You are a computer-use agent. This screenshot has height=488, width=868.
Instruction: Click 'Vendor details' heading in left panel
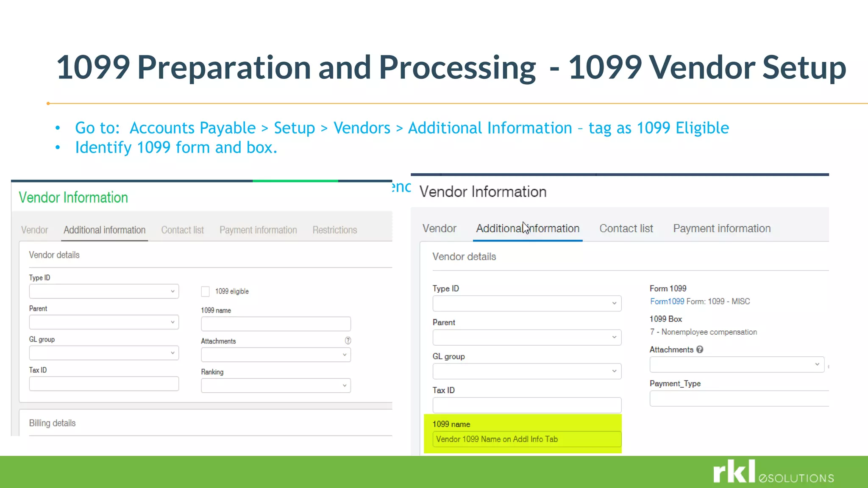tap(54, 255)
